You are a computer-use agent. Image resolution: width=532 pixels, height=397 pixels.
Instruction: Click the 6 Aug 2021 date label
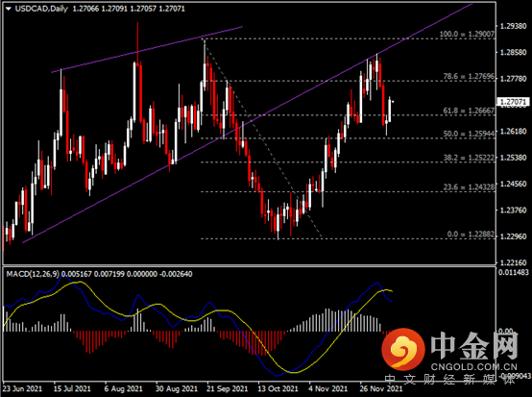point(123,388)
